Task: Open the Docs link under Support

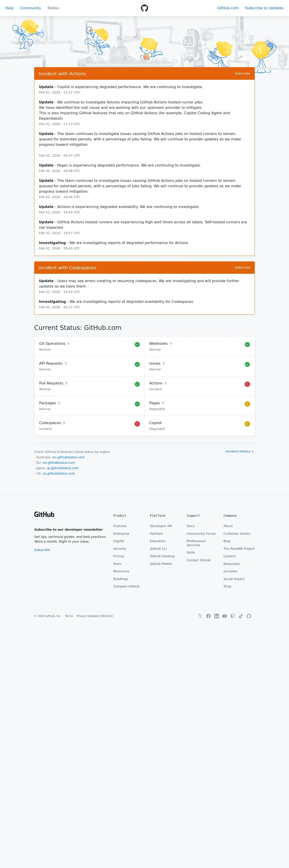Action: (190, 526)
